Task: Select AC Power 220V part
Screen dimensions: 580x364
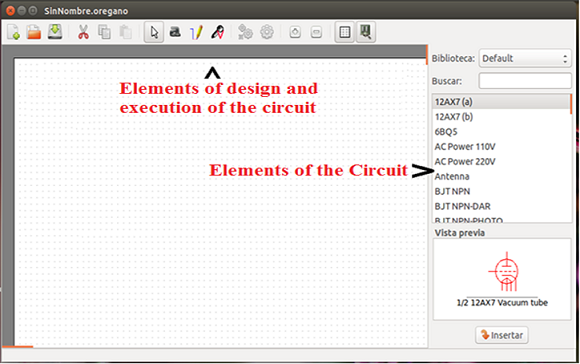Action: (x=501, y=162)
